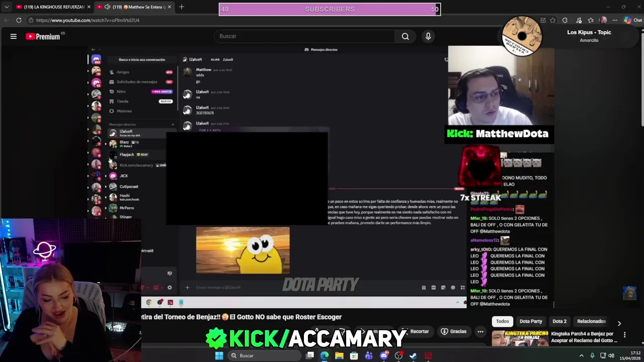
Task: Create new direct message plus icon
Action: [173, 124]
